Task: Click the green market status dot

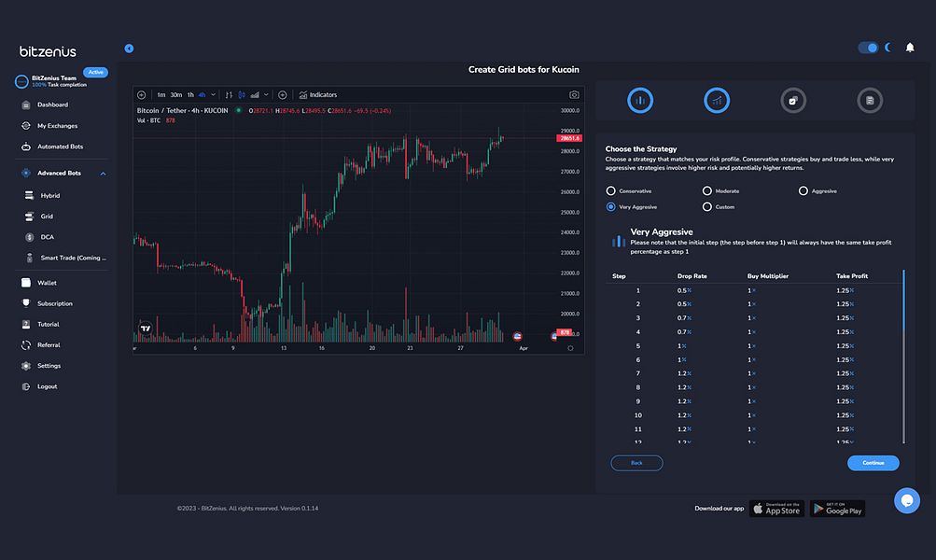Action: click(x=238, y=110)
